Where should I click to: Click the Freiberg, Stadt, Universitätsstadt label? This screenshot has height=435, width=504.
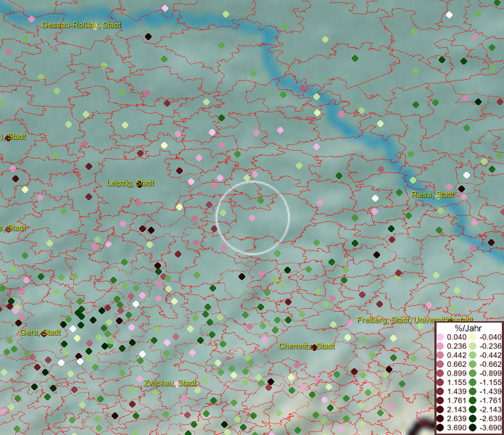click(x=415, y=320)
